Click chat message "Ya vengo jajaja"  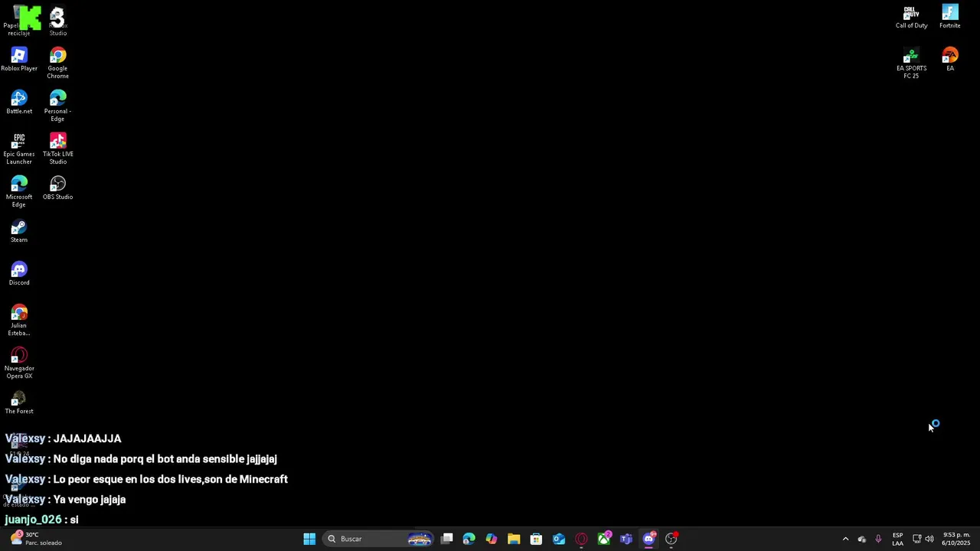coord(65,500)
